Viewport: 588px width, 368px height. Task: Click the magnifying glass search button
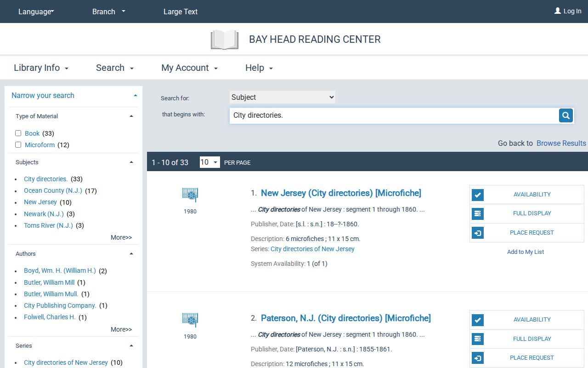tap(566, 115)
